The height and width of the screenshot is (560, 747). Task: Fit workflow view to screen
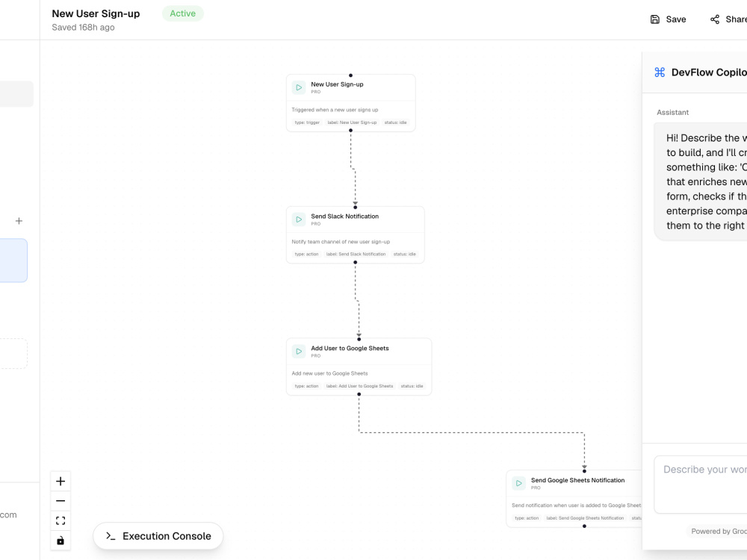click(x=61, y=521)
